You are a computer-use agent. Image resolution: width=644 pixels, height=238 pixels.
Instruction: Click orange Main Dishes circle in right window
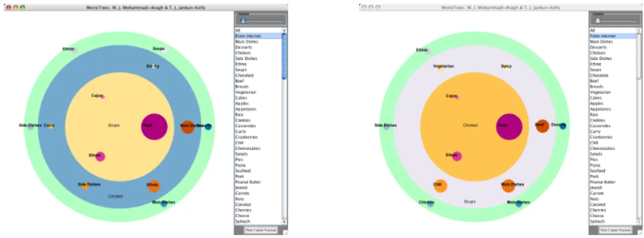(x=509, y=186)
